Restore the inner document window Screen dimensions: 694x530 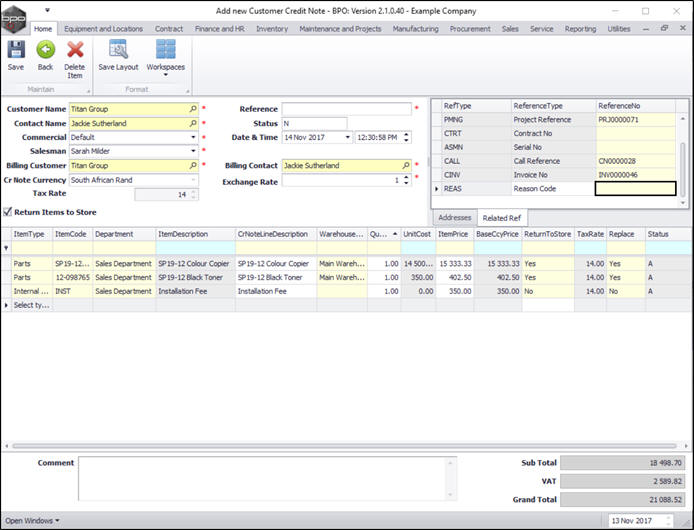click(x=664, y=28)
